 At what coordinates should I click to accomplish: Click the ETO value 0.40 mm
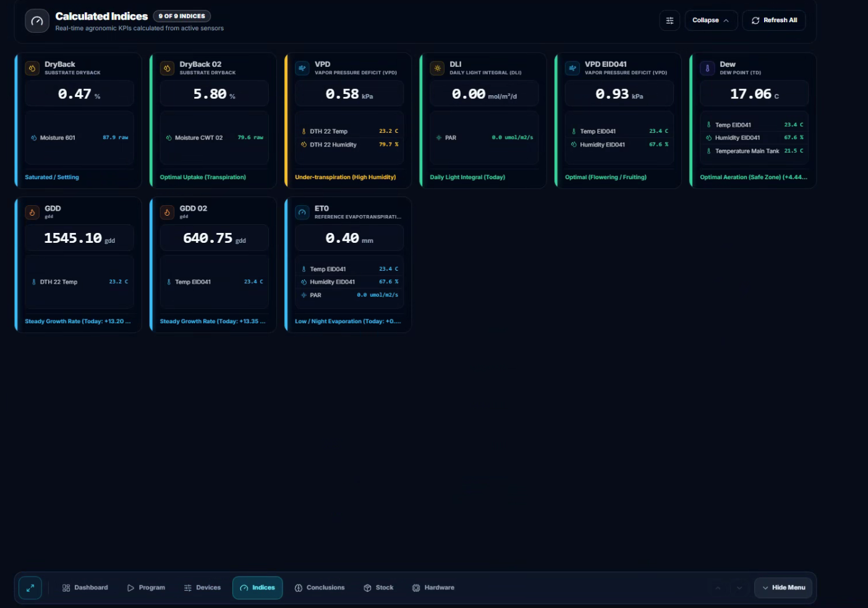pos(349,239)
